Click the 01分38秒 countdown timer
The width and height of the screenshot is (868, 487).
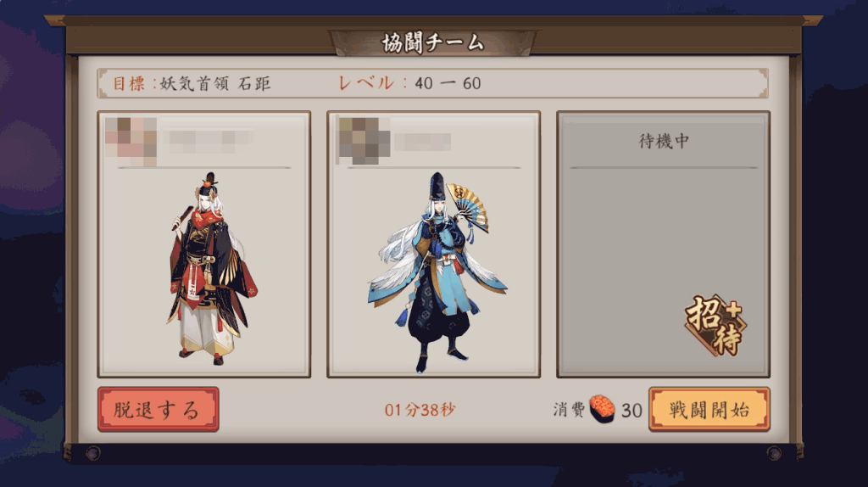coord(420,410)
